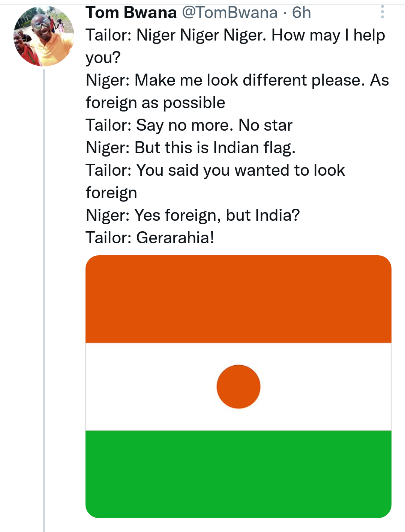Open the @TomBwana handle link
Screen dimensions: 405x532
click(229, 13)
